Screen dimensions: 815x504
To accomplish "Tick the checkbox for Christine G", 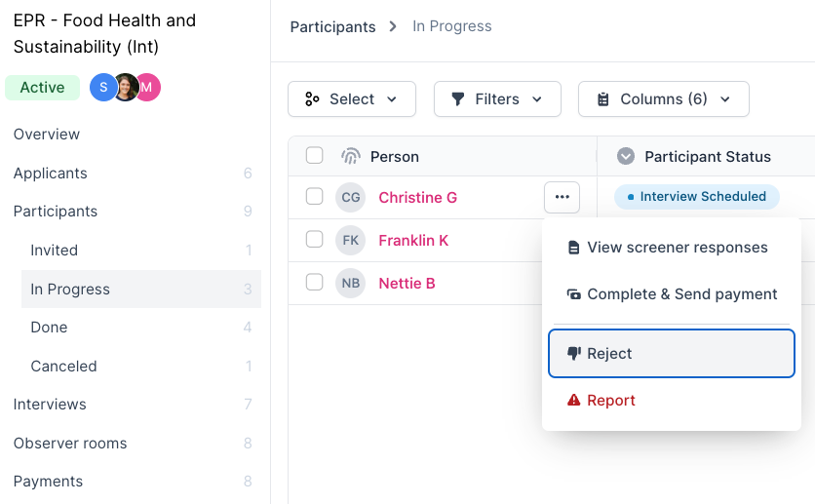I will click(314, 196).
